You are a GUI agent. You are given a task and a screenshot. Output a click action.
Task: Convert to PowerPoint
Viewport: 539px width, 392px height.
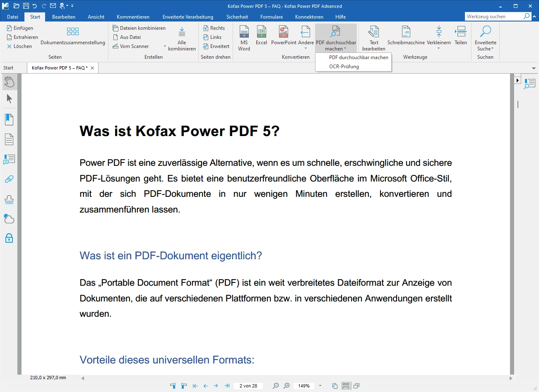pyautogui.click(x=284, y=36)
